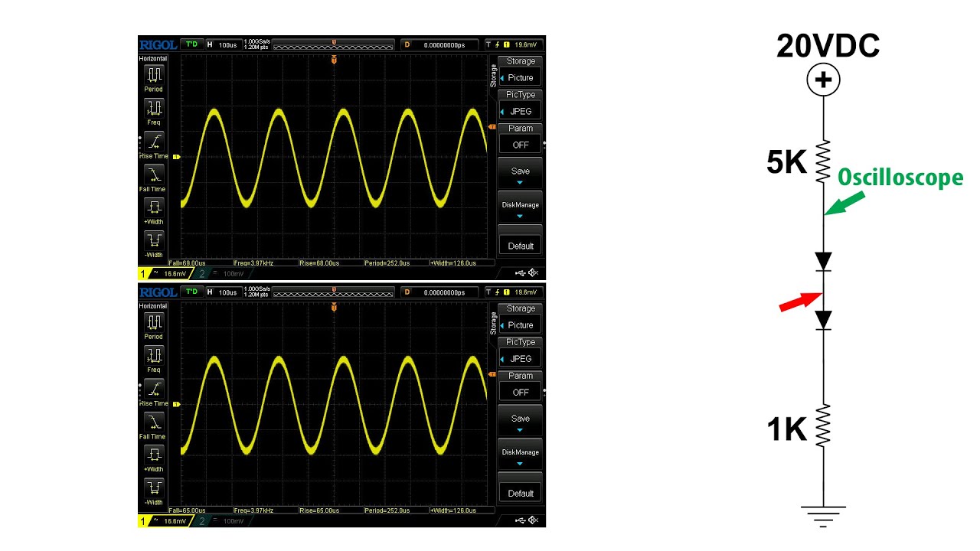Click the 1K resistor symbol

click(x=824, y=426)
